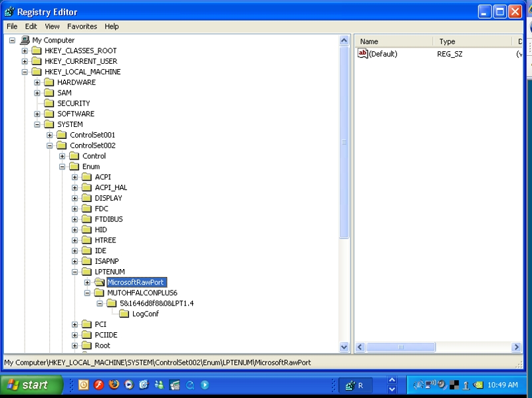532x398 pixels.
Task: Expand HKEY_CURRENT_USER key
Action: pyautogui.click(x=25, y=61)
